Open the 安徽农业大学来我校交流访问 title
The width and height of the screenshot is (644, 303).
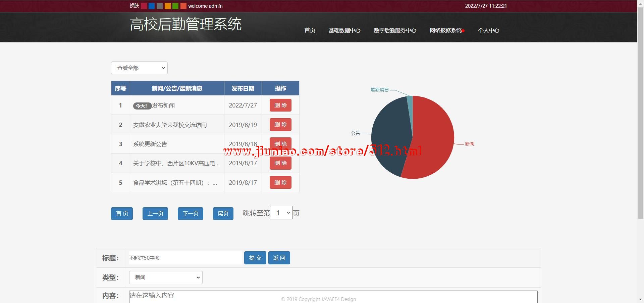click(170, 125)
